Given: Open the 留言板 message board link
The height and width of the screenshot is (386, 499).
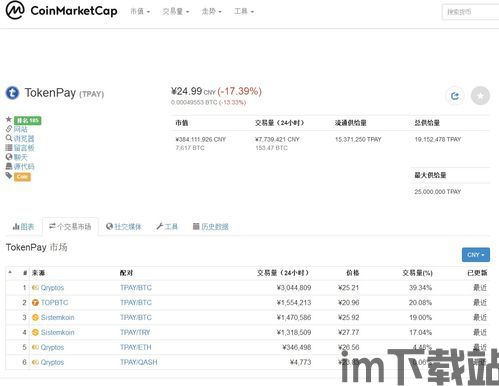Looking at the screenshot, I should 24,148.
